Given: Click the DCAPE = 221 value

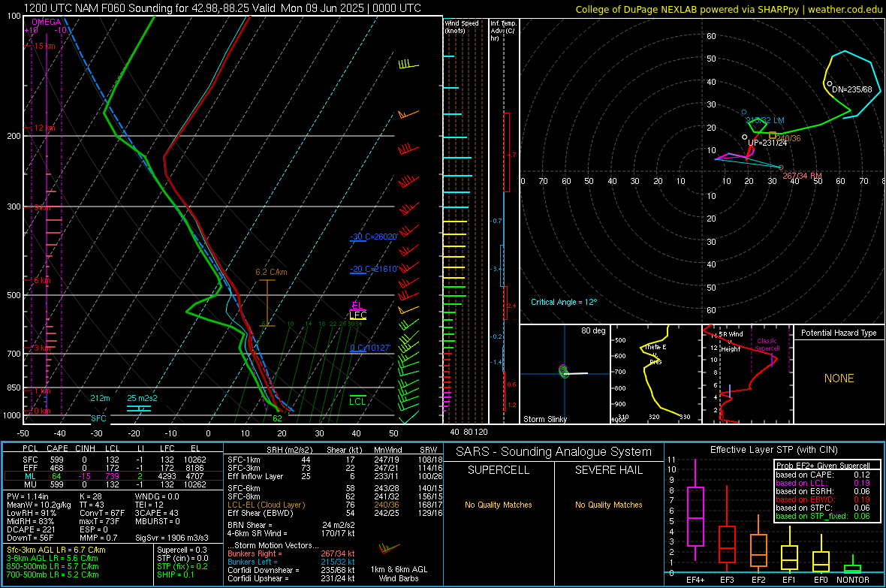Looking at the screenshot, I should click(31, 529).
